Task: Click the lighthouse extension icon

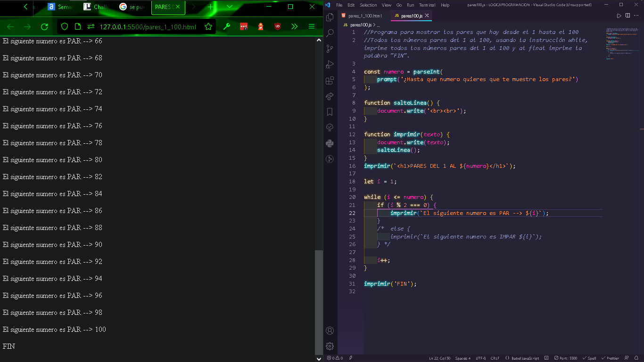Action: 261,27
